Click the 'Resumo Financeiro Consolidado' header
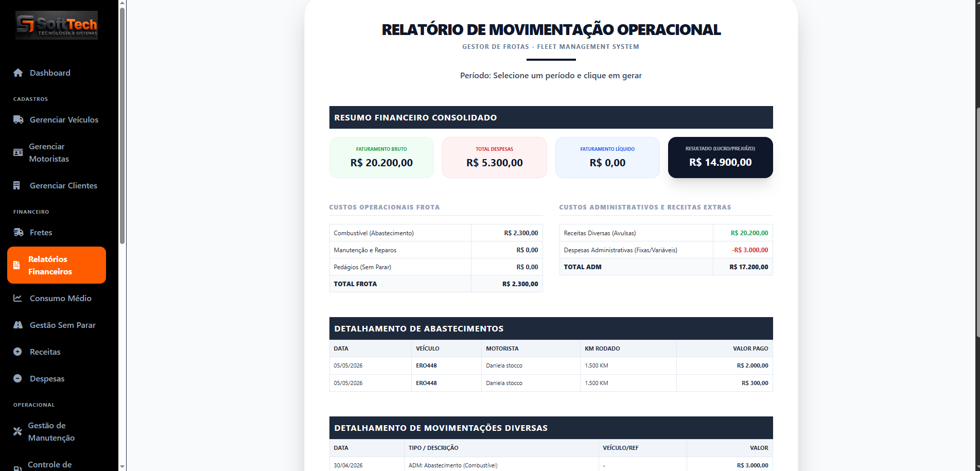This screenshot has width=980, height=471. tap(551, 117)
